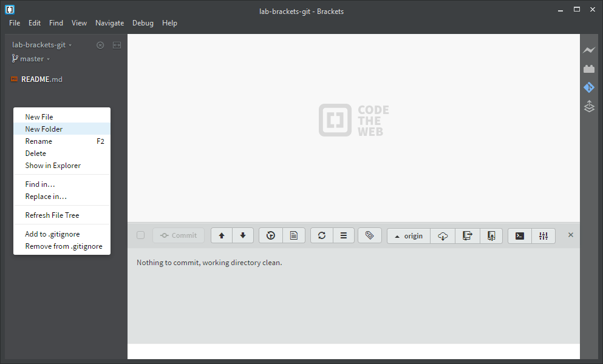Open the Git hamburger menu icon
Viewport: 603px width, 364px height.
pos(344,235)
